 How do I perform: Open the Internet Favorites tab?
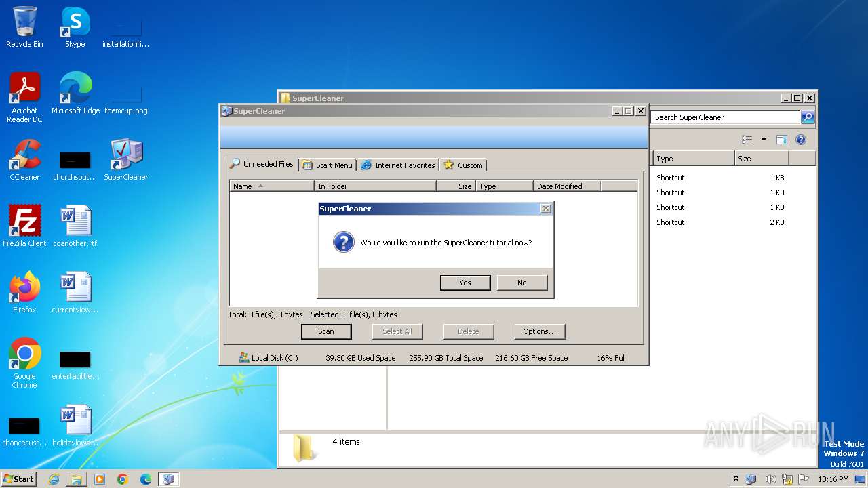point(398,165)
